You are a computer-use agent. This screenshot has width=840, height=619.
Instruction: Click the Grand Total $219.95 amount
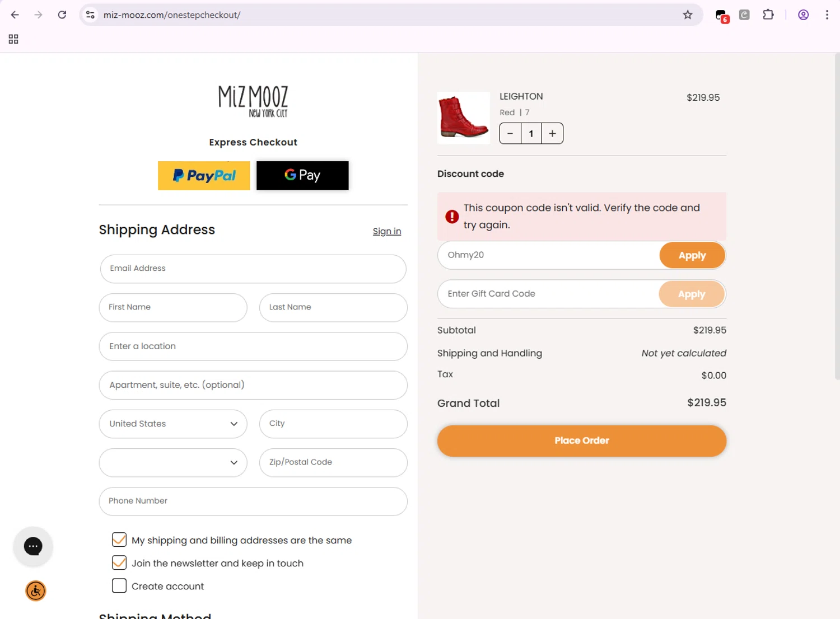pos(707,402)
